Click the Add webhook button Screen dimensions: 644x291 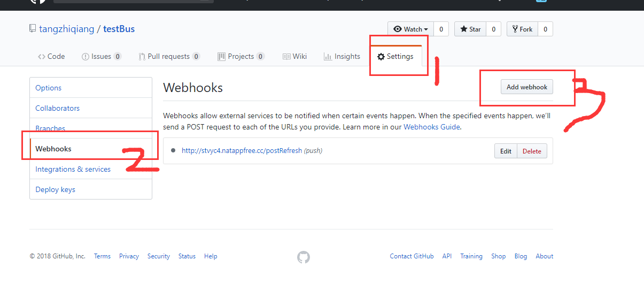[x=527, y=87]
